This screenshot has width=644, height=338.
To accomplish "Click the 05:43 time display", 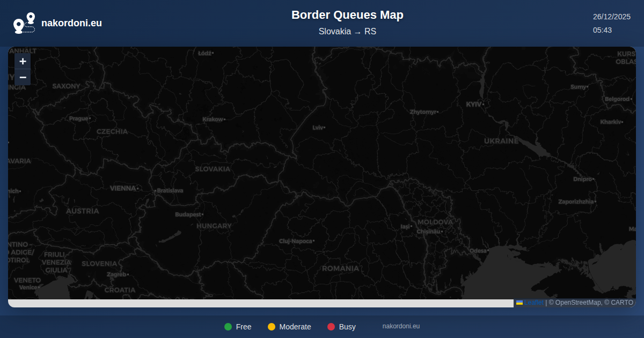I will (x=602, y=30).
